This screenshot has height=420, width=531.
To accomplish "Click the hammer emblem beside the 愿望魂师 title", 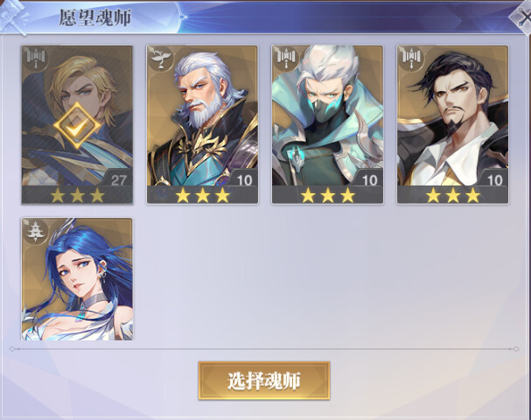I will [x=13, y=17].
